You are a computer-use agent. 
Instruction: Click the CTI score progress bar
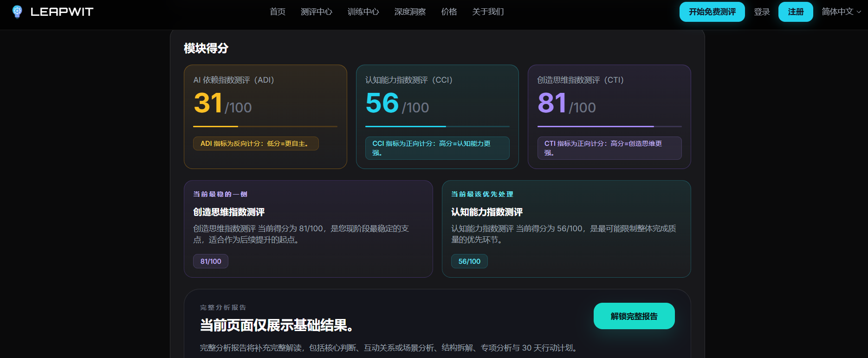coord(609,126)
